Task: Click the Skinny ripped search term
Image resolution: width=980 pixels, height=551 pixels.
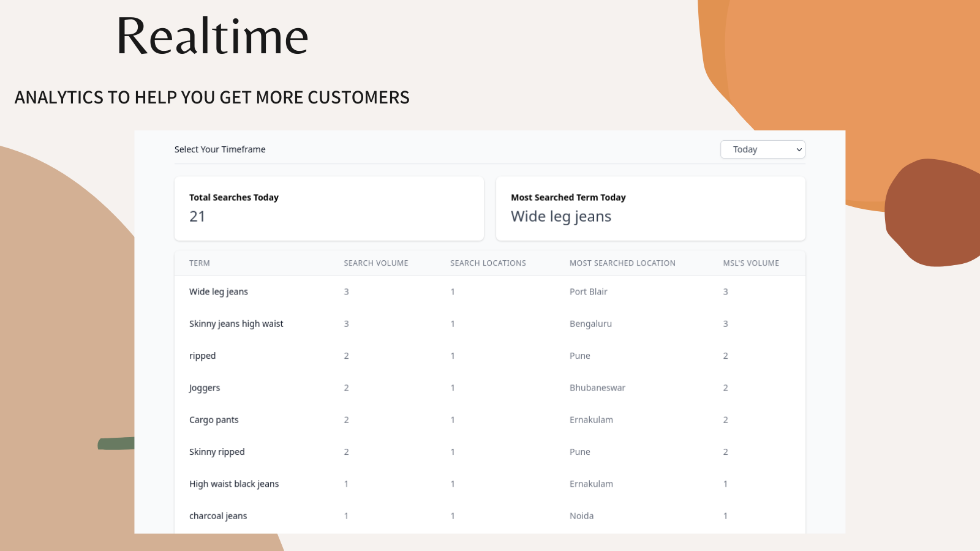Action: [217, 452]
